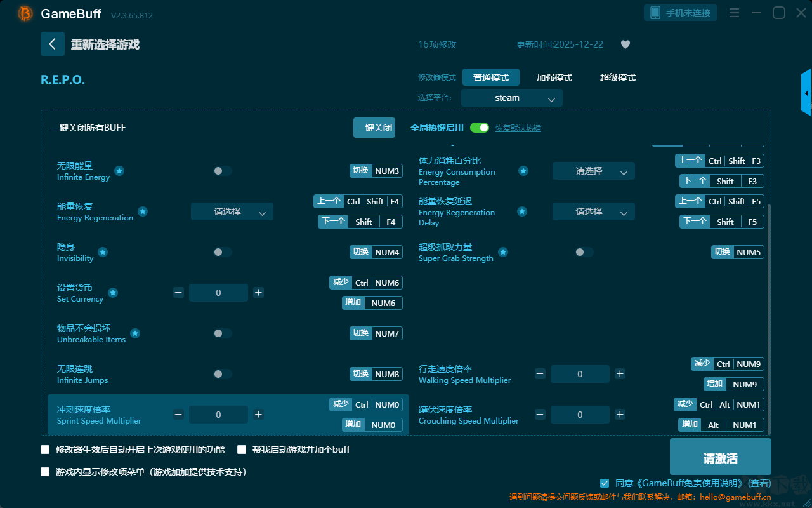Click the 一键关闭 button

(x=374, y=128)
